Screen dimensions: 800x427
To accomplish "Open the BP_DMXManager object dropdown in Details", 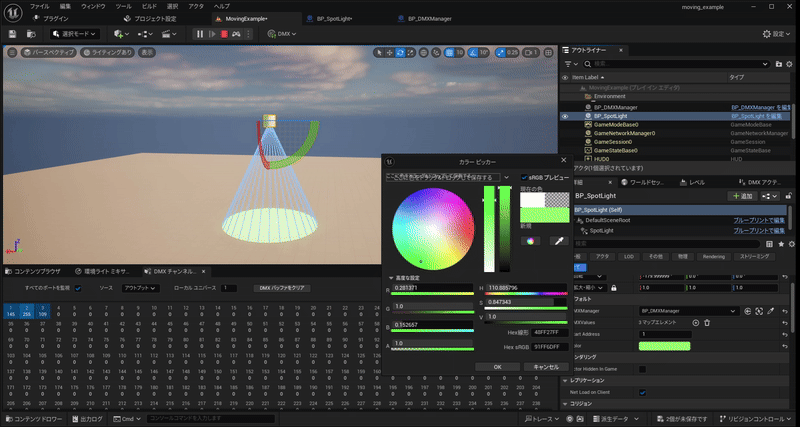I will (689, 311).
